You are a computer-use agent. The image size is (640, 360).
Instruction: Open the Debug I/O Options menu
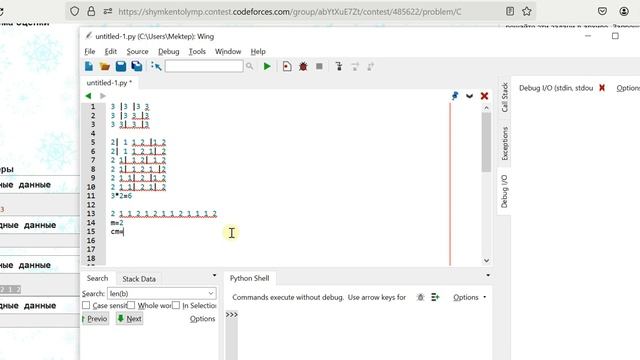pyautogui.click(x=628, y=88)
